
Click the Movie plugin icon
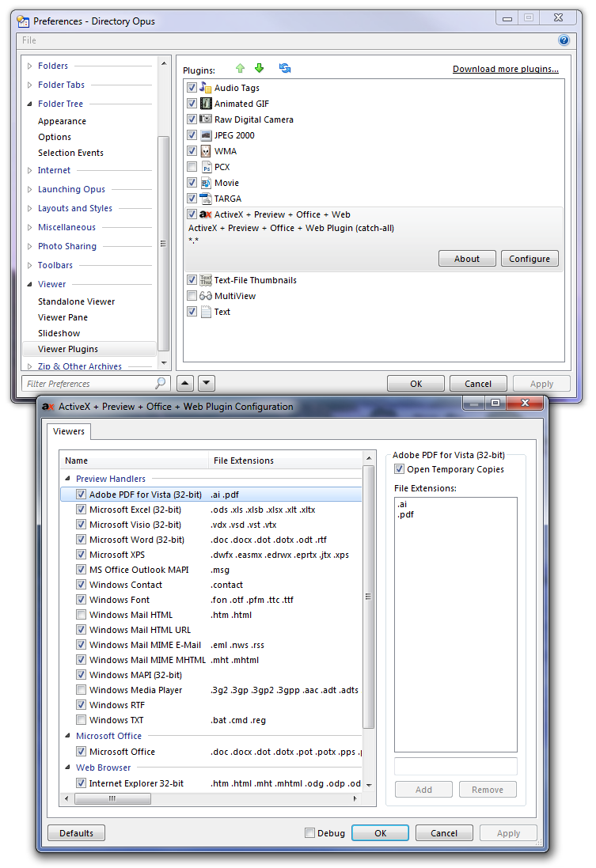[x=206, y=183]
